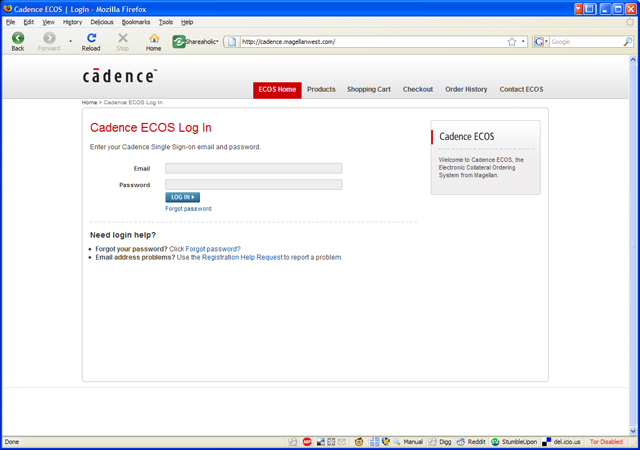The image size is (640, 450).
Task: Open the Tools menu
Action: pyautogui.click(x=166, y=22)
